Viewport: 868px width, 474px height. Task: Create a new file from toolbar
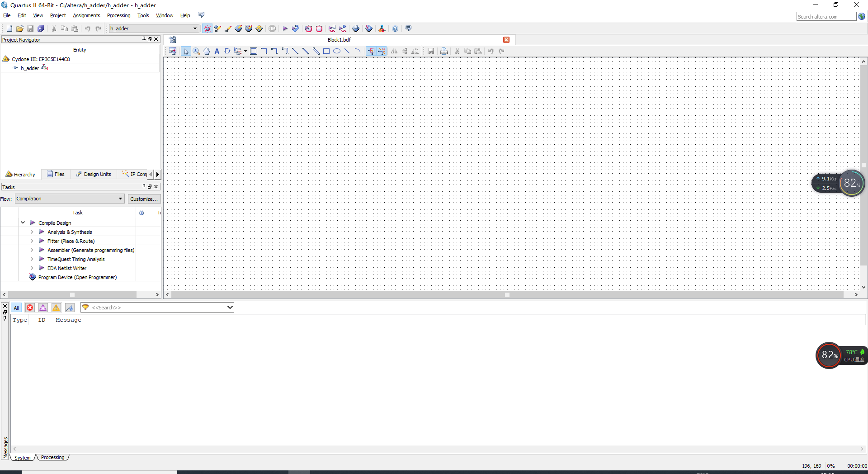point(9,28)
